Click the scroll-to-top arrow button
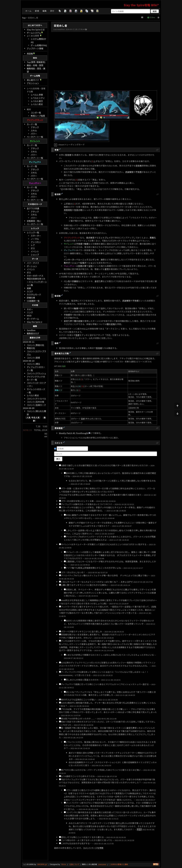The image size is (182, 868). (x=177, y=406)
